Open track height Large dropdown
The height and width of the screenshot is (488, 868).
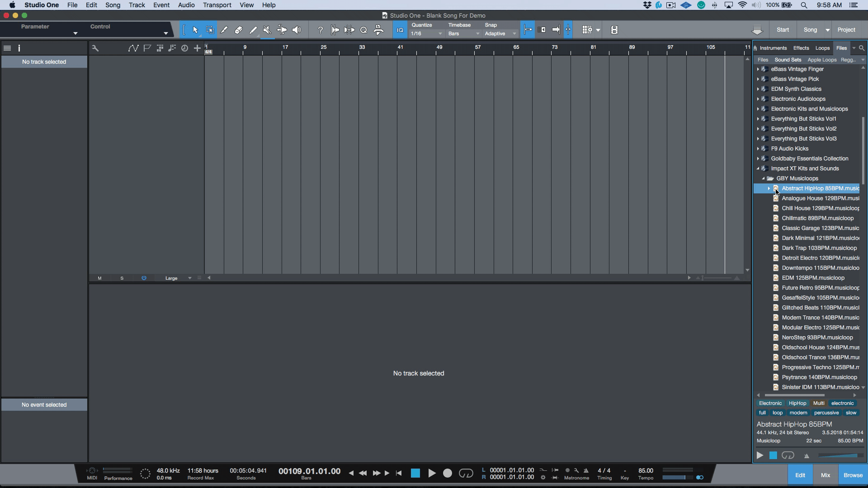coord(178,278)
